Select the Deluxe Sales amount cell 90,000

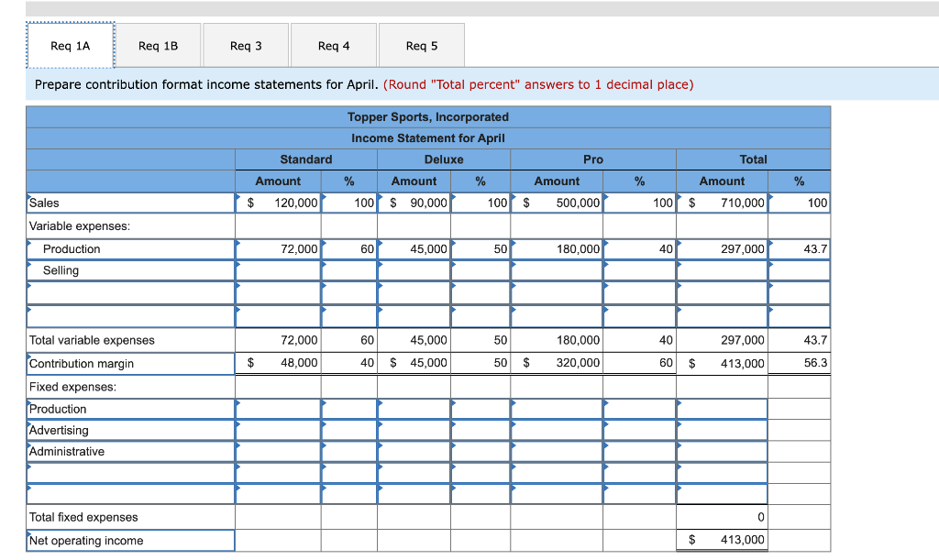tap(414, 203)
